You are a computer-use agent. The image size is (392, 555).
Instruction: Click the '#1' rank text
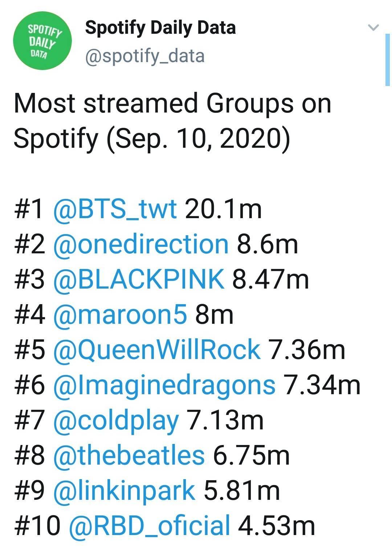point(29,209)
